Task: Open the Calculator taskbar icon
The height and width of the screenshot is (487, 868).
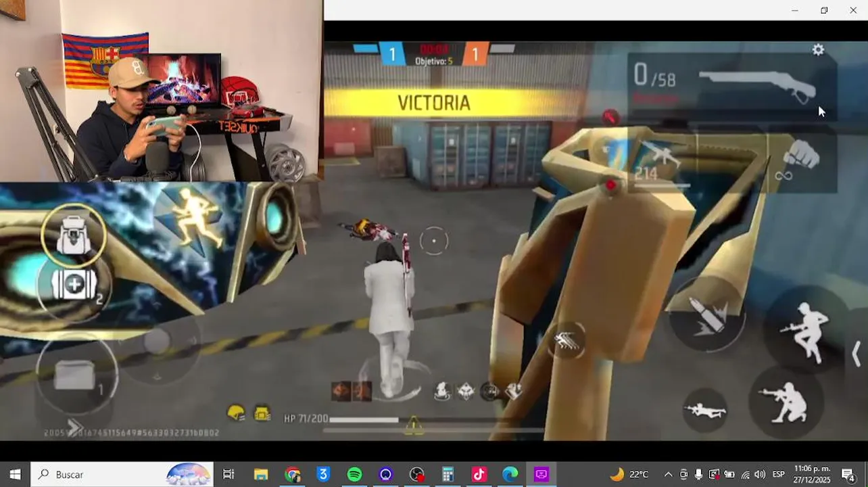Action: point(448,474)
